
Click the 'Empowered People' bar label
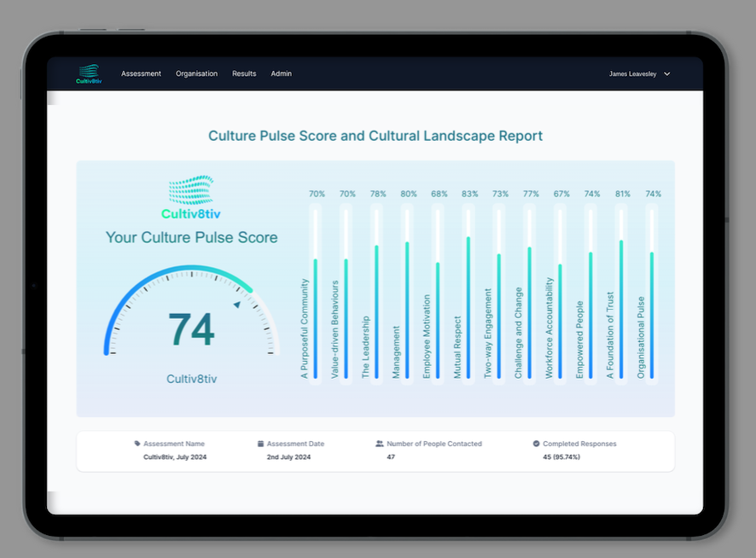pos(579,340)
